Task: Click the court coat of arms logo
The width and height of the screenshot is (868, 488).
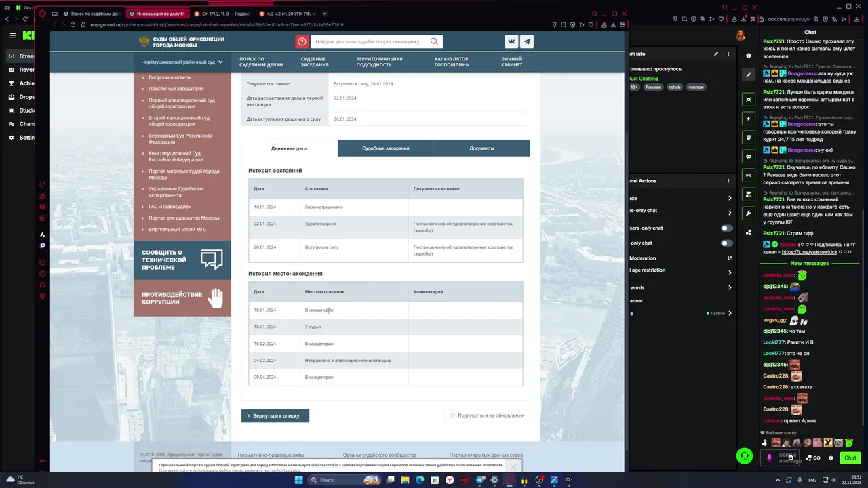Action: click(x=144, y=41)
